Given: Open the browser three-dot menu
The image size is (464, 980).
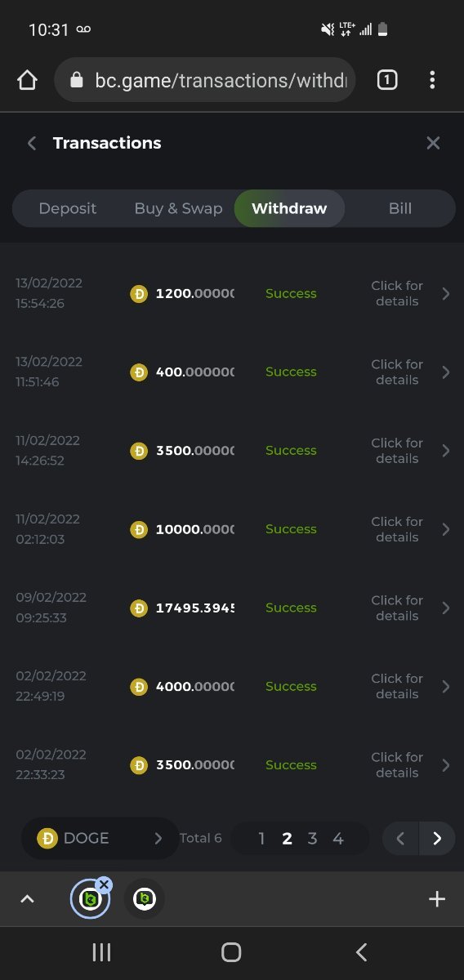Looking at the screenshot, I should pos(432,80).
